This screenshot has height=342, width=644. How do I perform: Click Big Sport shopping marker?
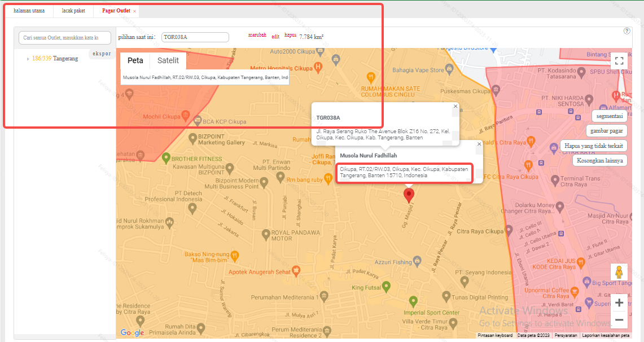(x=586, y=282)
